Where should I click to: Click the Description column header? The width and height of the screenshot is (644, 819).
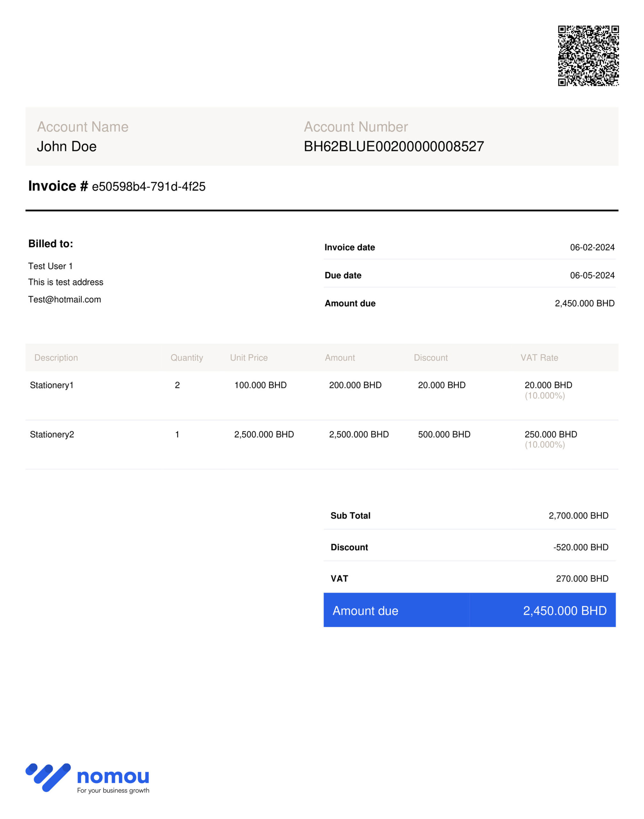point(56,358)
